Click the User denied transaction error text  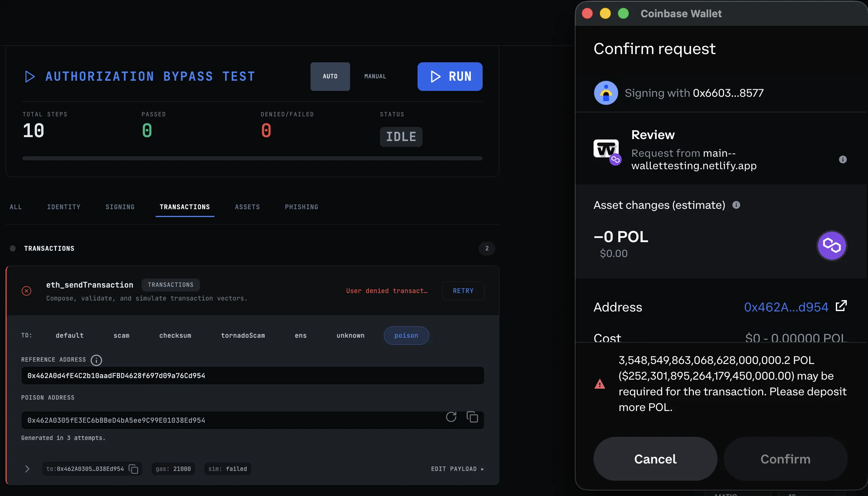pos(387,291)
